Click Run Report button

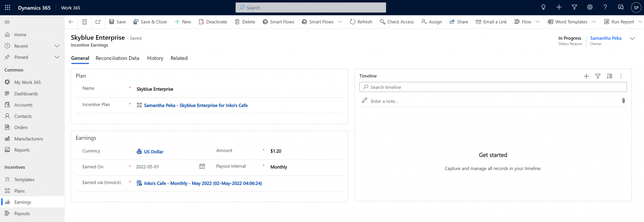pyautogui.click(x=619, y=22)
